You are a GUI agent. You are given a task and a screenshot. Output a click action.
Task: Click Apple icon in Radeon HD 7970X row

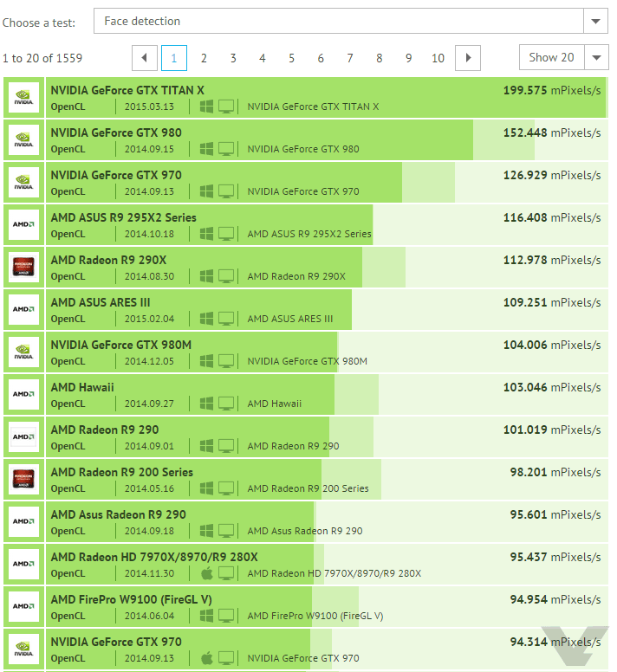click(206, 573)
